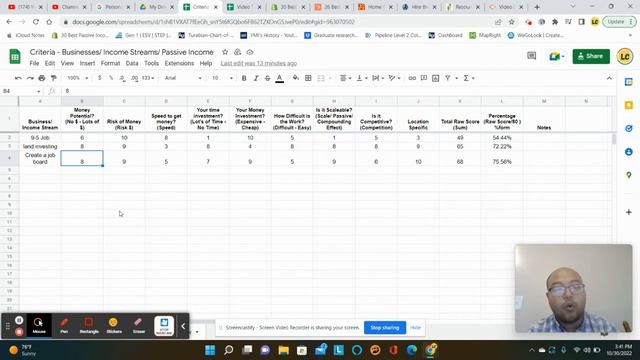Increase decimal places icon
The height and width of the screenshot is (360, 640).
(134, 78)
